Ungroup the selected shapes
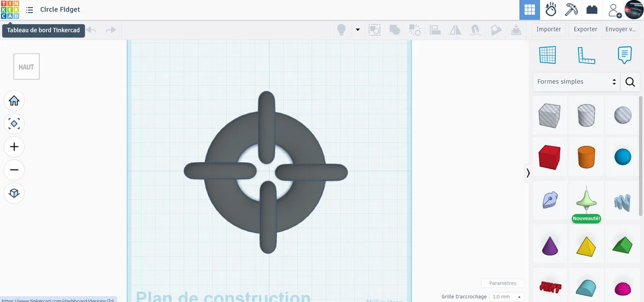 (x=394, y=30)
